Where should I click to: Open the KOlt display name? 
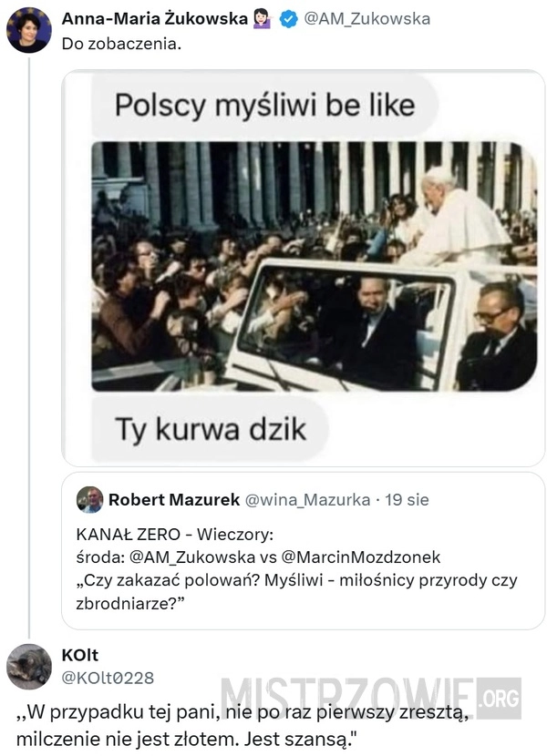tap(80, 655)
